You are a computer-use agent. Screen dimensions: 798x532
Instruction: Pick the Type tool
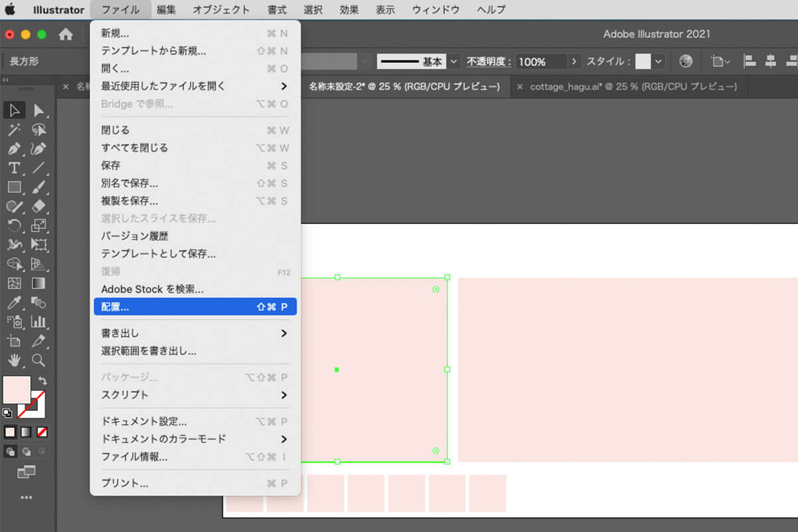click(14, 168)
